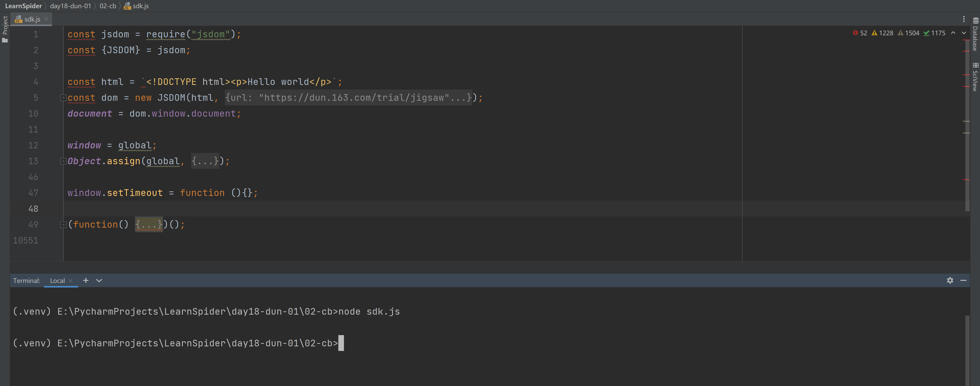
Task: Click 02-cb breadcrumb folder
Action: click(108, 6)
